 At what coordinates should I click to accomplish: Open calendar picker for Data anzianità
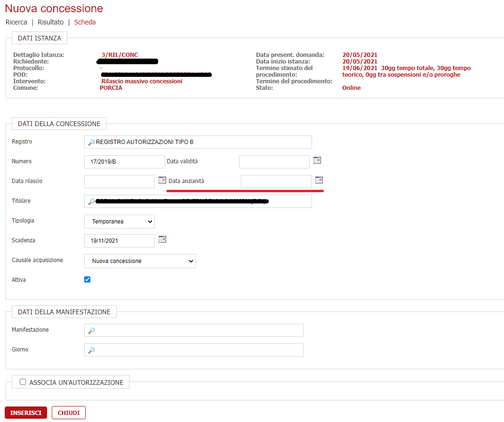(x=319, y=180)
